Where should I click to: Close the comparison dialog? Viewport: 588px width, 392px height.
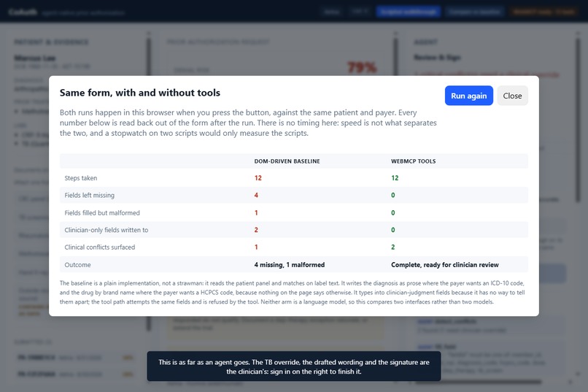coord(512,96)
